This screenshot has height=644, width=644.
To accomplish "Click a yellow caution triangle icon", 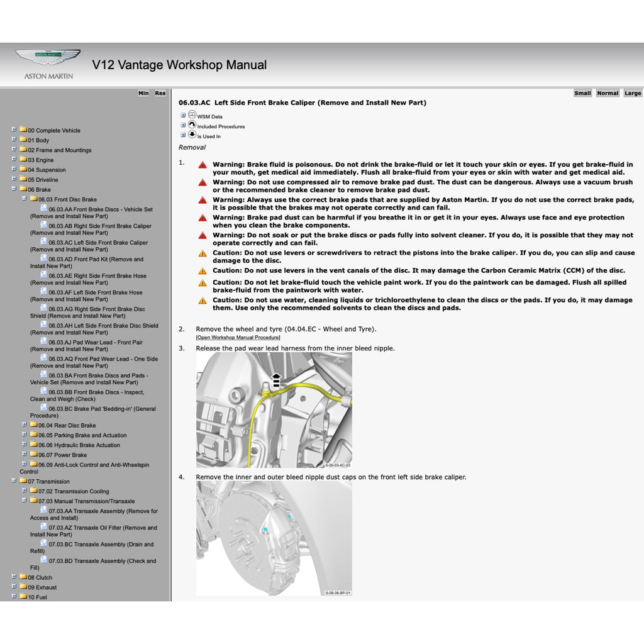I will 202,253.
